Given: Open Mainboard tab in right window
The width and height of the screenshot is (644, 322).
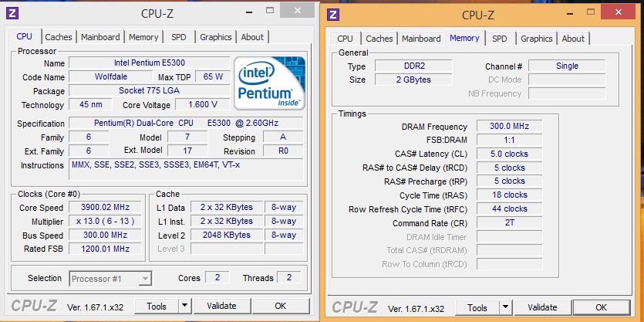Looking at the screenshot, I should 421,39.
